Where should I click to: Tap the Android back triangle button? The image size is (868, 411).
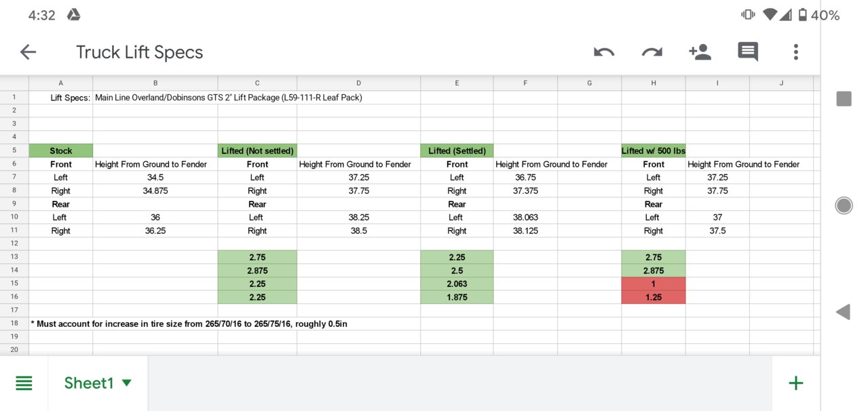coord(844,312)
